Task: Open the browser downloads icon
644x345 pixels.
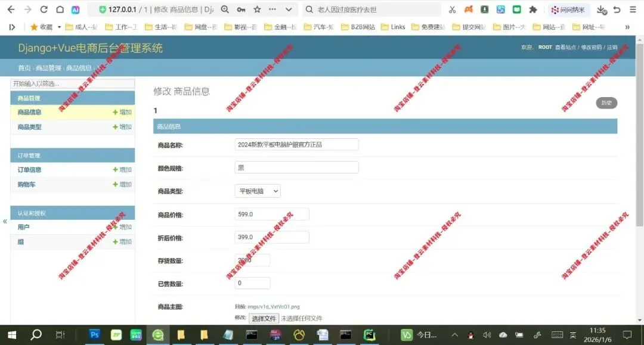Action: [x=602, y=10]
